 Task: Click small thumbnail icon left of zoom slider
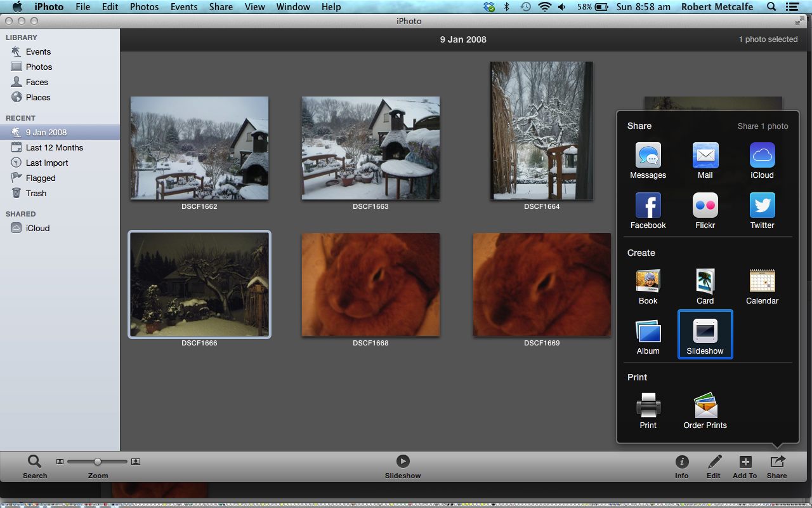click(60, 462)
